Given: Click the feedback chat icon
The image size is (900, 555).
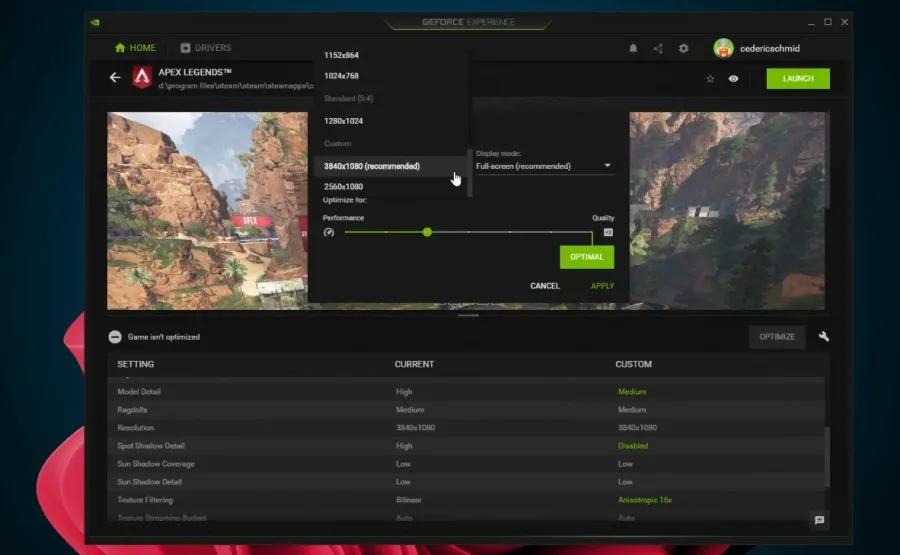Looking at the screenshot, I should [x=819, y=520].
